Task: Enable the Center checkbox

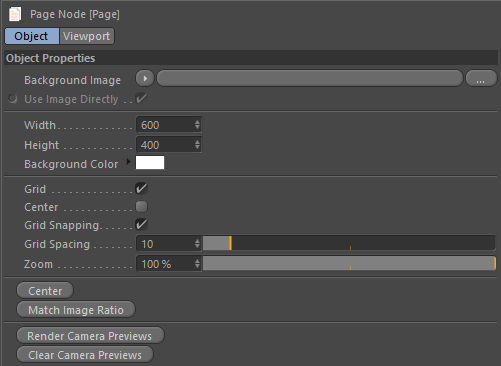Action: point(141,207)
